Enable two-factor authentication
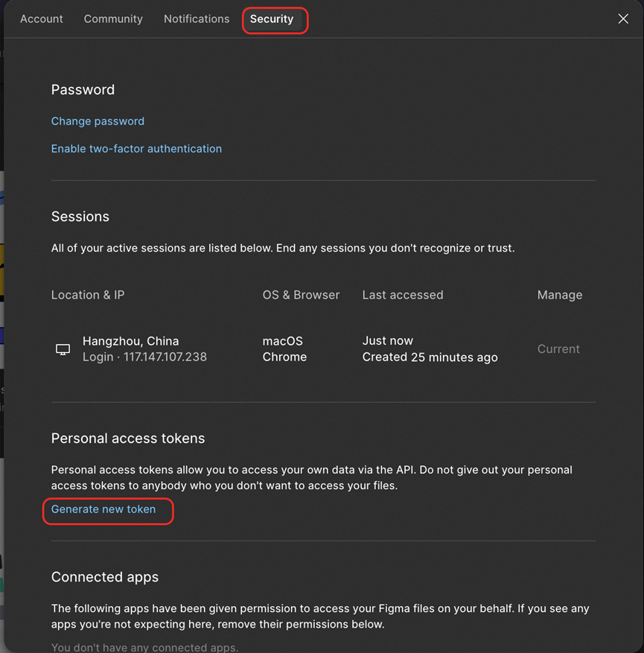Screen dimensions: 644x653 click(x=136, y=149)
